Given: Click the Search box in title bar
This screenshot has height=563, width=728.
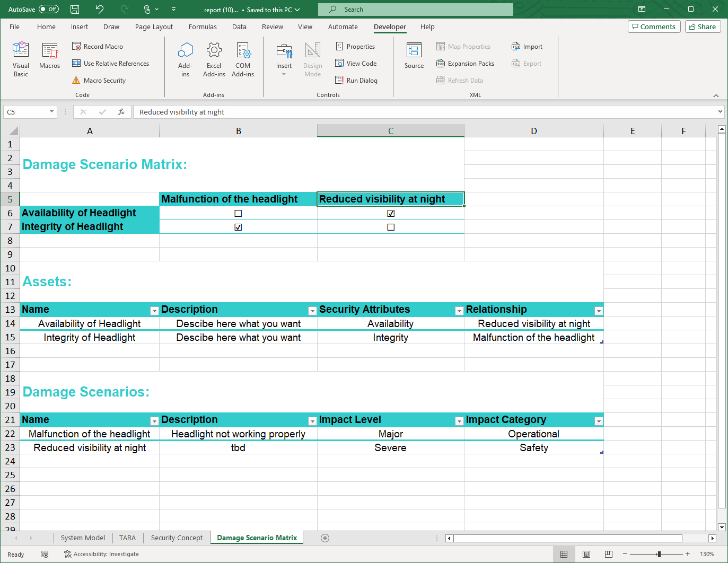Looking at the screenshot, I should 416,10.
